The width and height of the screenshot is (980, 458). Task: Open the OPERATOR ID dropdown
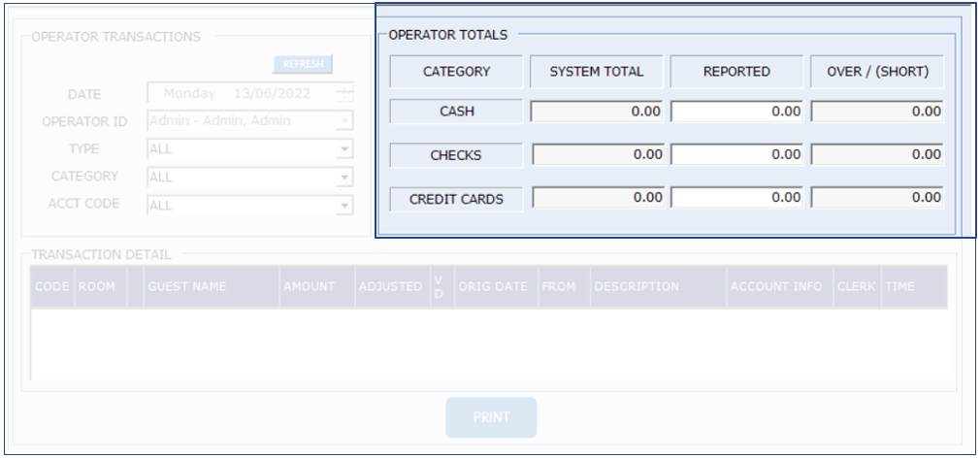344,120
